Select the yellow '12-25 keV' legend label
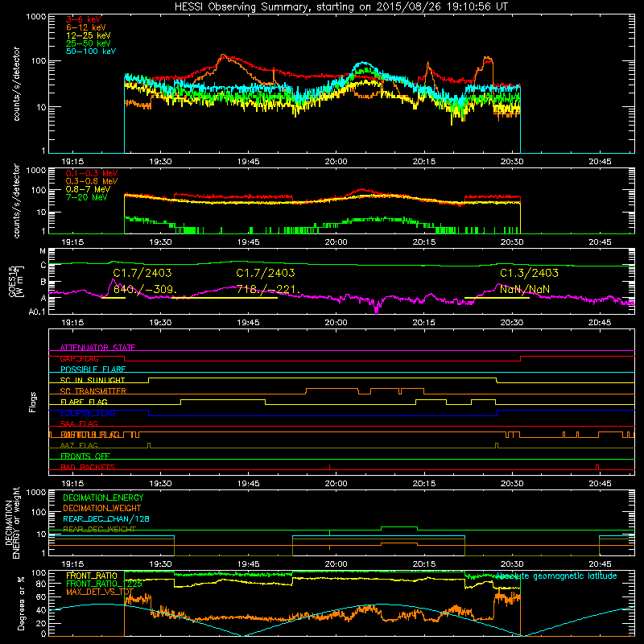Viewport: 644px width, 644px height. [x=89, y=35]
